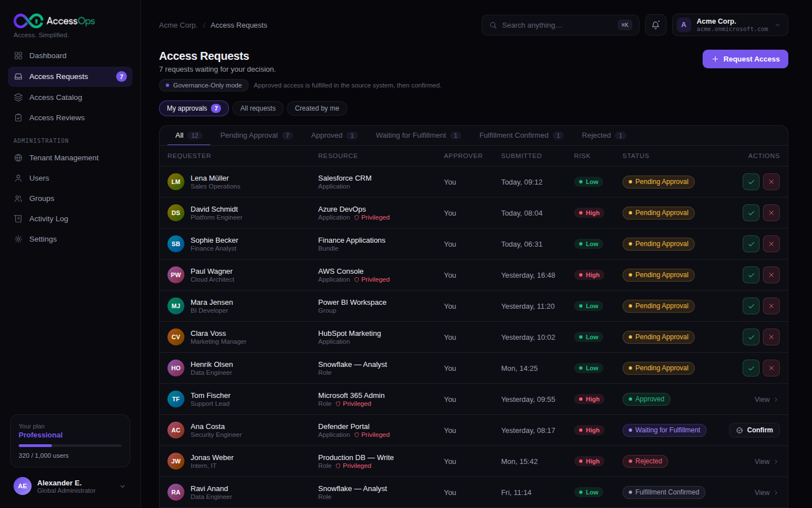Open View for Tom Fischer's request
Image resolution: width=812 pixels, height=508 pixels.
point(766,399)
